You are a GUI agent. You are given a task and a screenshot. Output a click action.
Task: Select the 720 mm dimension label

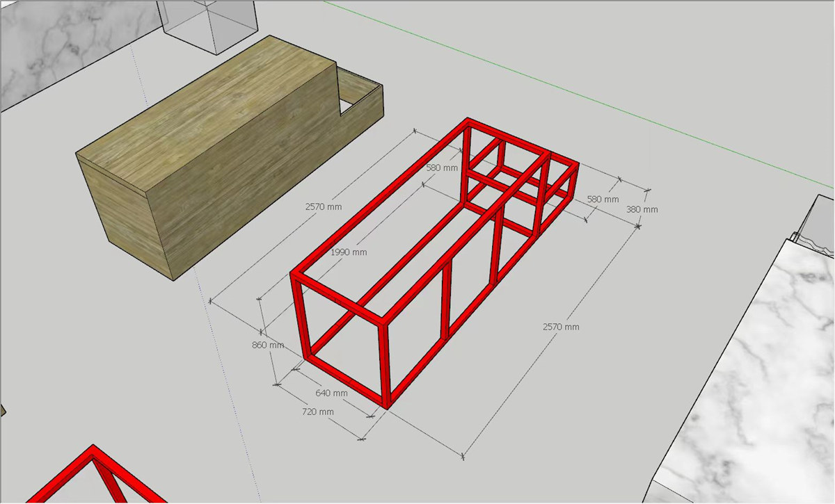coord(317,412)
